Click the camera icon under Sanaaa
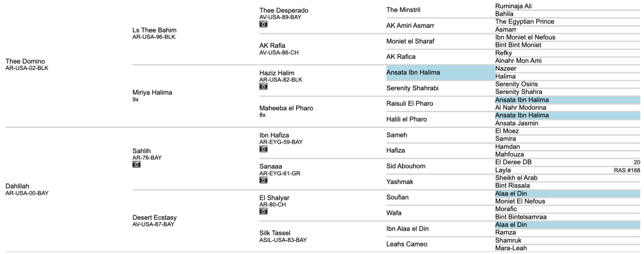 click(x=263, y=180)
